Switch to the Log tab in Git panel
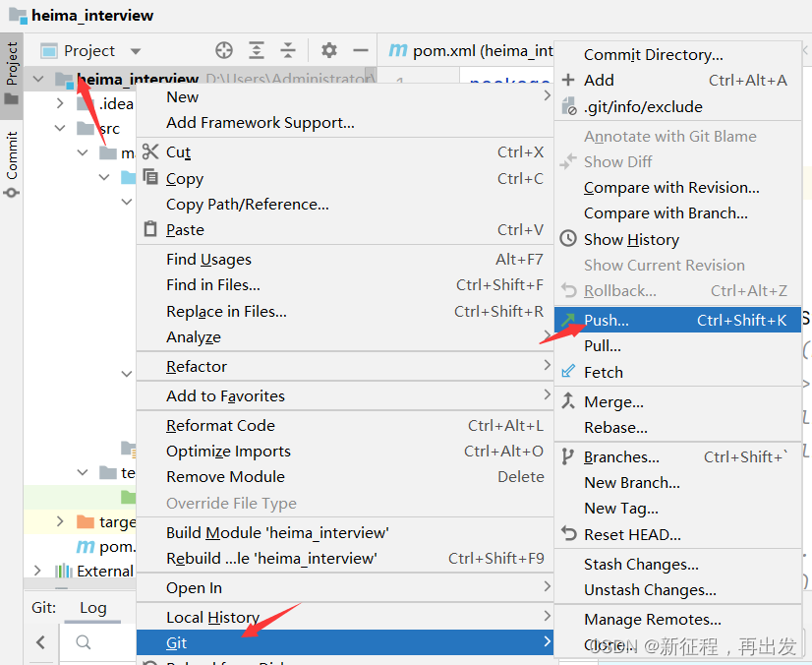Screen dimensions: 812x665 click(x=93, y=608)
